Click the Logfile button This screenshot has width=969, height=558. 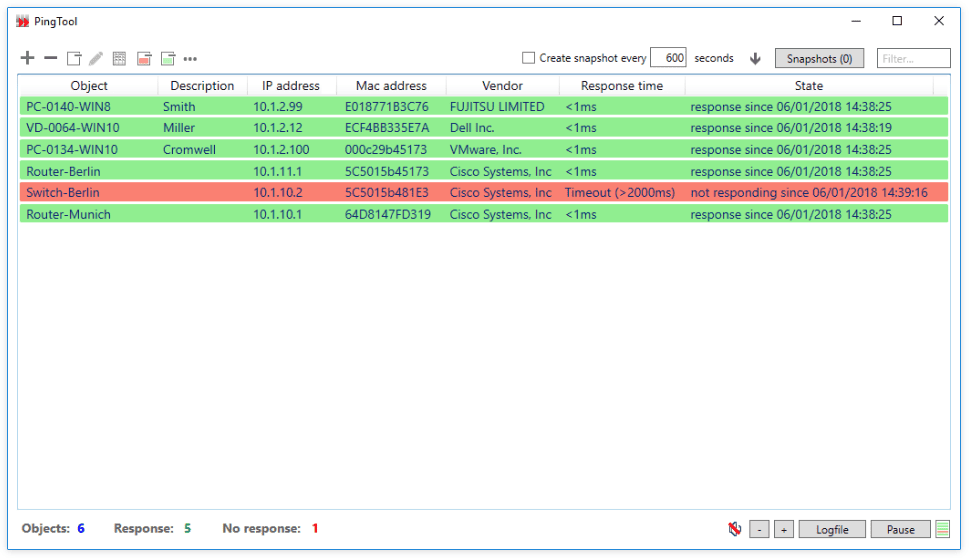[x=832, y=529]
